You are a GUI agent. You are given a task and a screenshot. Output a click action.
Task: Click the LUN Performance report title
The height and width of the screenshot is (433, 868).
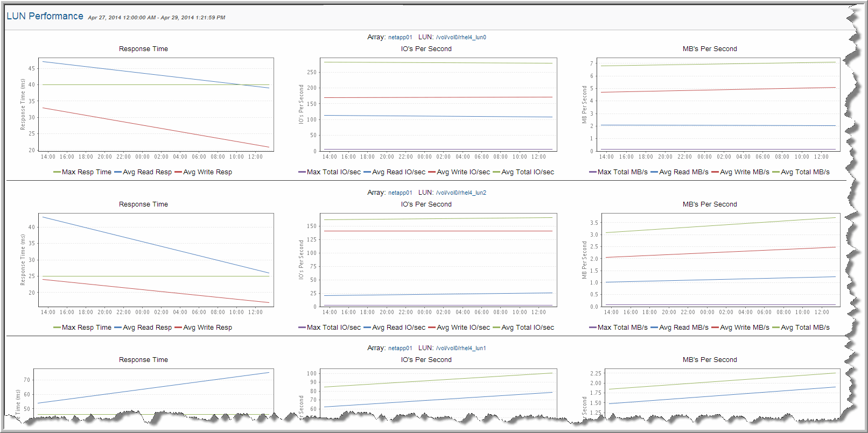point(45,16)
